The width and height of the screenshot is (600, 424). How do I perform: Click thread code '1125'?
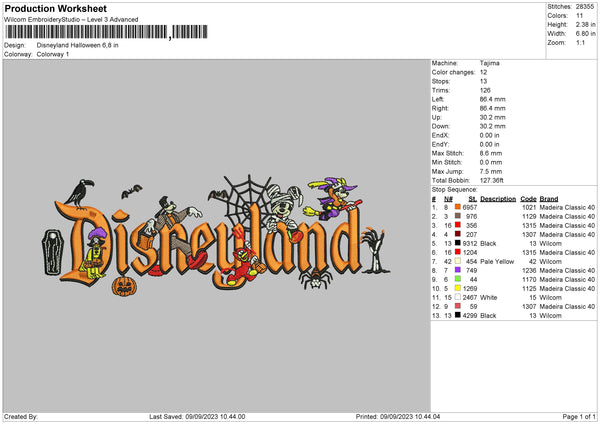(x=529, y=289)
